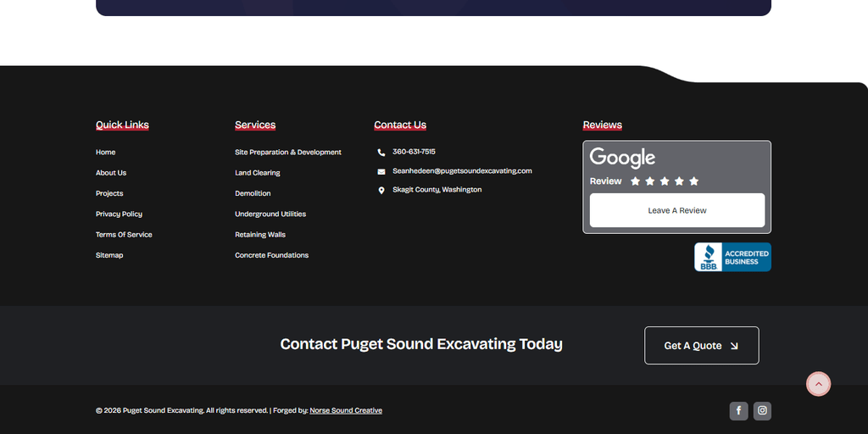This screenshot has width=868, height=434.
Task: Open the Land Clearing service link
Action: click(258, 173)
